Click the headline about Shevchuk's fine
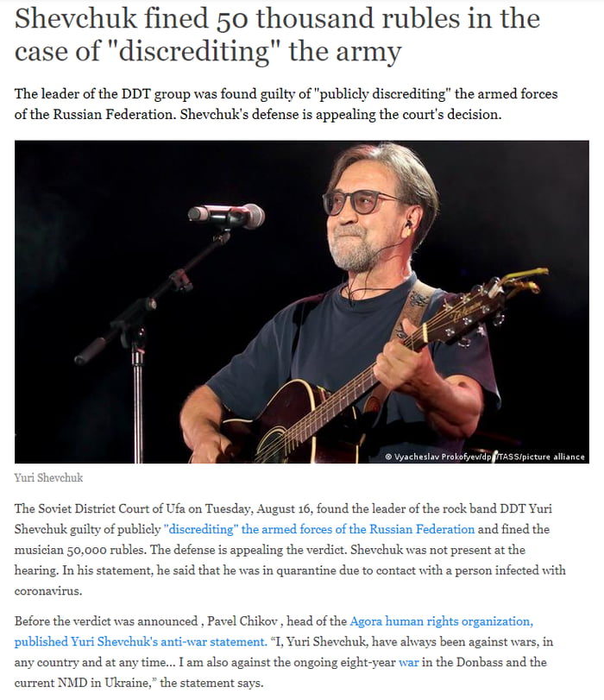The image size is (604, 700). click(x=276, y=35)
